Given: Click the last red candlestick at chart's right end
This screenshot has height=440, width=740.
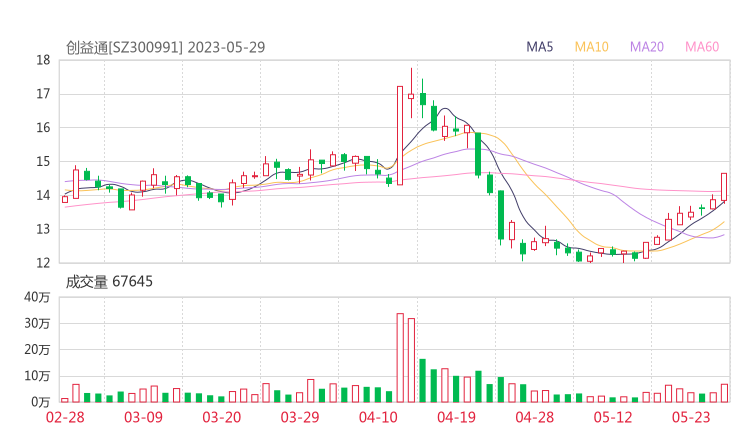Looking at the screenshot, I should click(x=724, y=187).
